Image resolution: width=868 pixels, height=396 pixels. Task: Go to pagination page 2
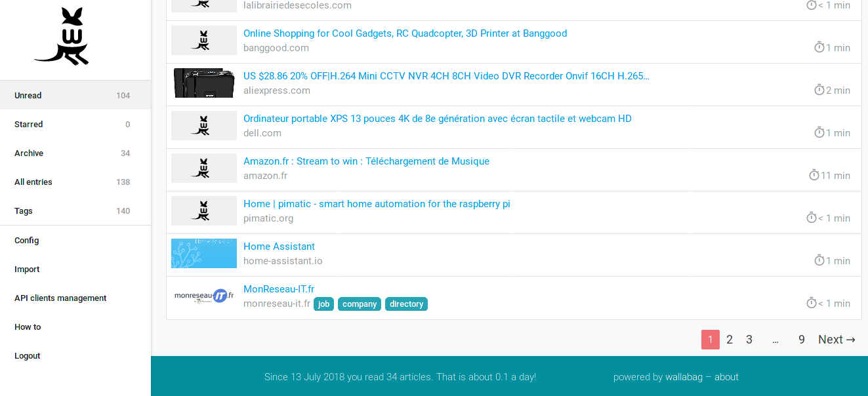(730, 340)
